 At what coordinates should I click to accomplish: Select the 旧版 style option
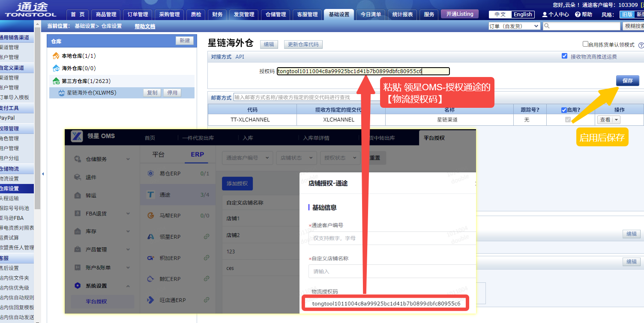click(x=626, y=15)
